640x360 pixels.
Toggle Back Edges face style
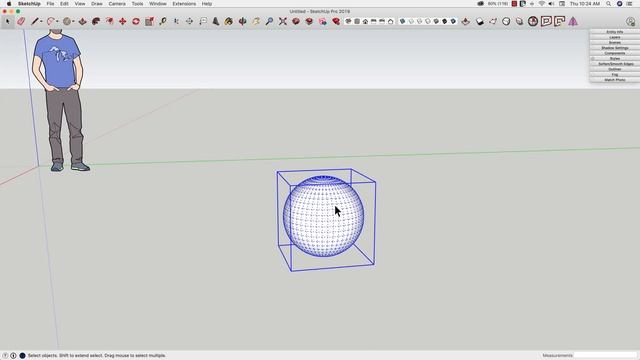point(411,21)
